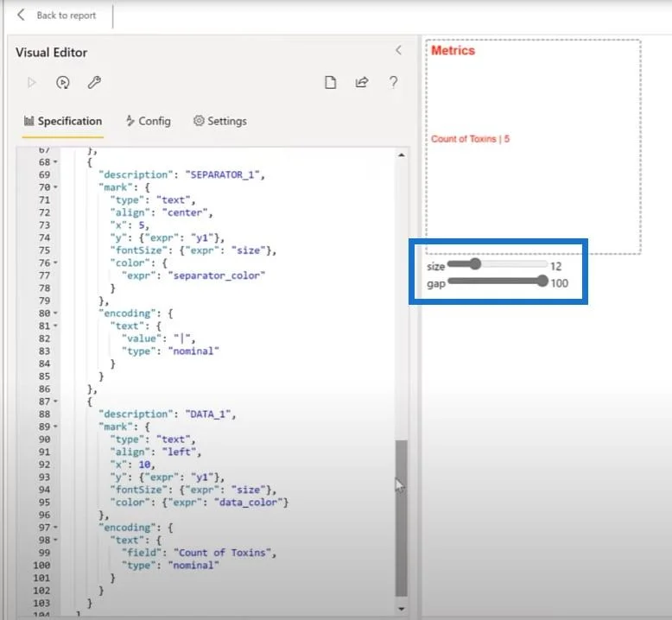Screen dimensions: 672x620
Task: Collapse the code fold at line 98
Action: (x=55, y=540)
